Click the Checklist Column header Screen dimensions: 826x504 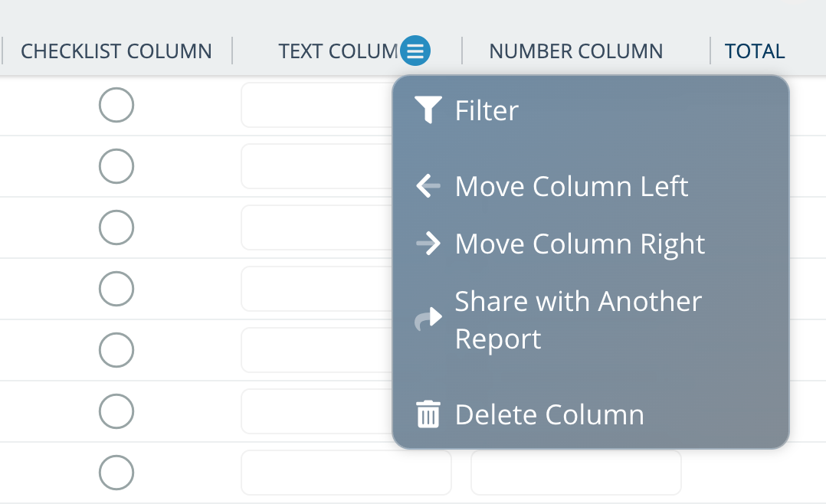tap(116, 51)
